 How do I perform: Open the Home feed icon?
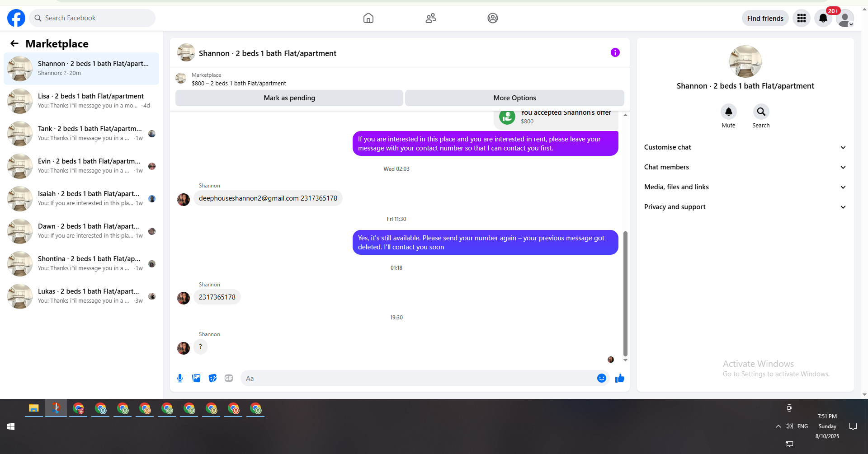click(x=368, y=18)
